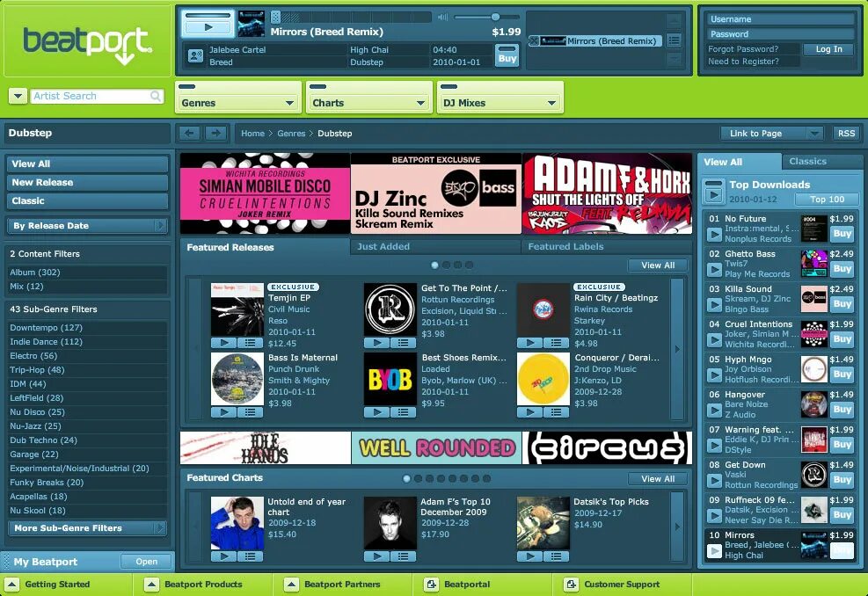This screenshot has width=868, height=596.
Task: Click the search magnifier icon
Action: 156,96
